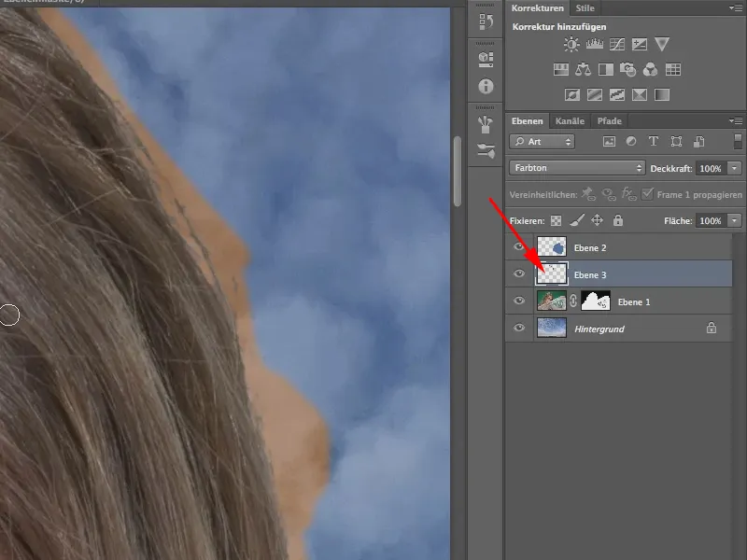Open the Info panel icon
Image resolution: width=747 pixels, height=560 pixels.
(486, 86)
